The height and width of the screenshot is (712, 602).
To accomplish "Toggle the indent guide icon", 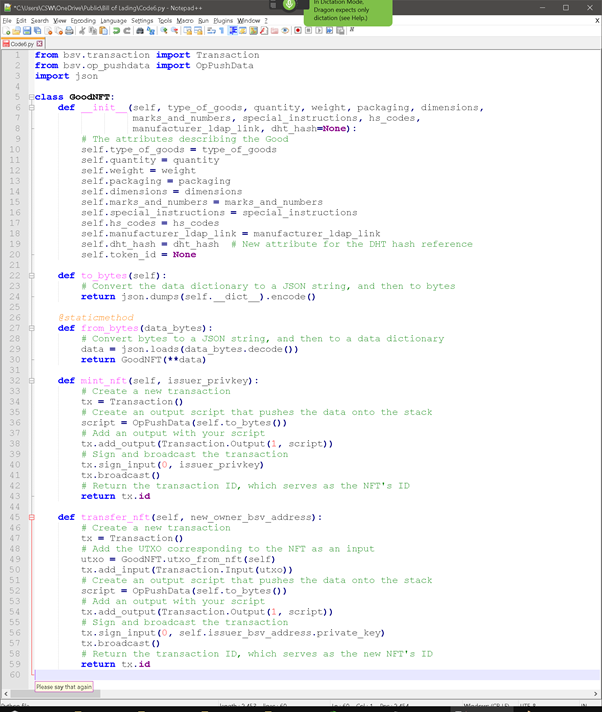I will (x=233, y=31).
